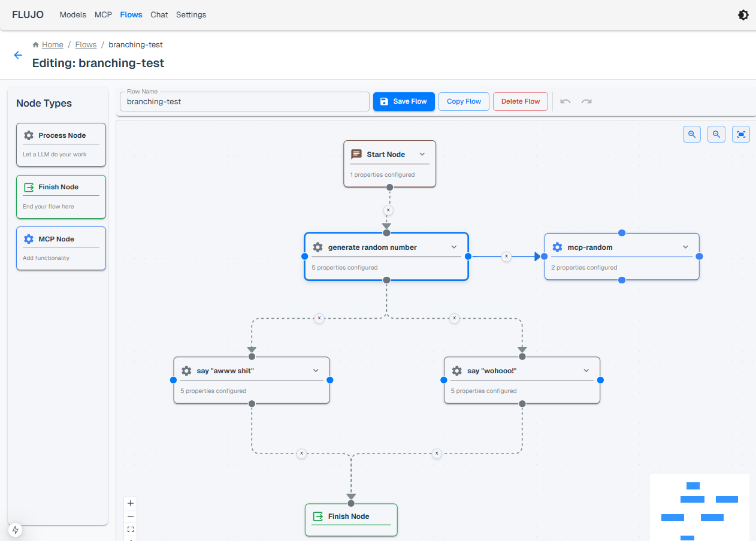Click the back arrow icon
The height and width of the screenshot is (541, 756).
(x=18, y=55)
